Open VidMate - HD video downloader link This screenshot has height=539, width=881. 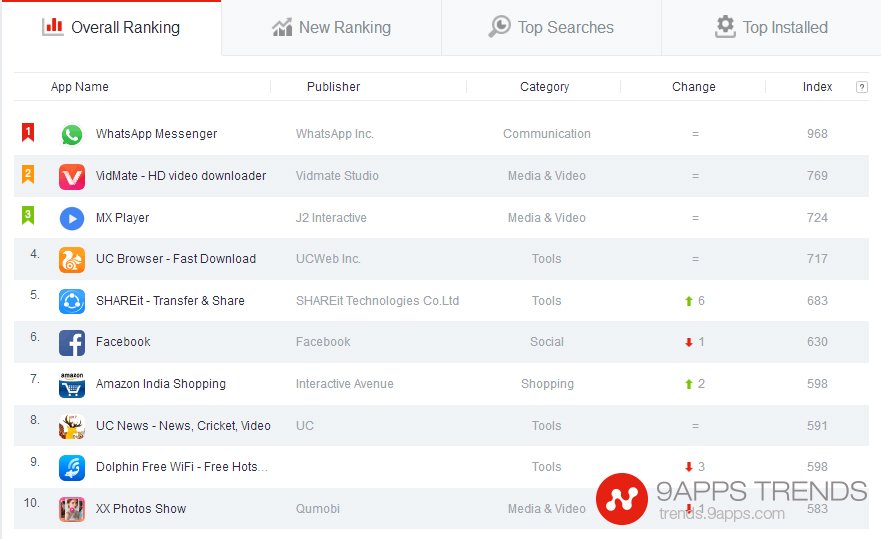point(181,176)
